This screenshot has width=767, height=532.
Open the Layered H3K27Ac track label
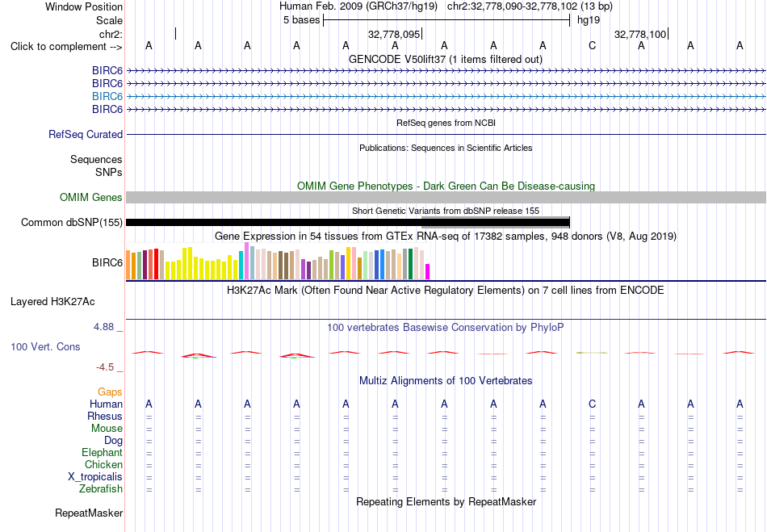(52, 302)
